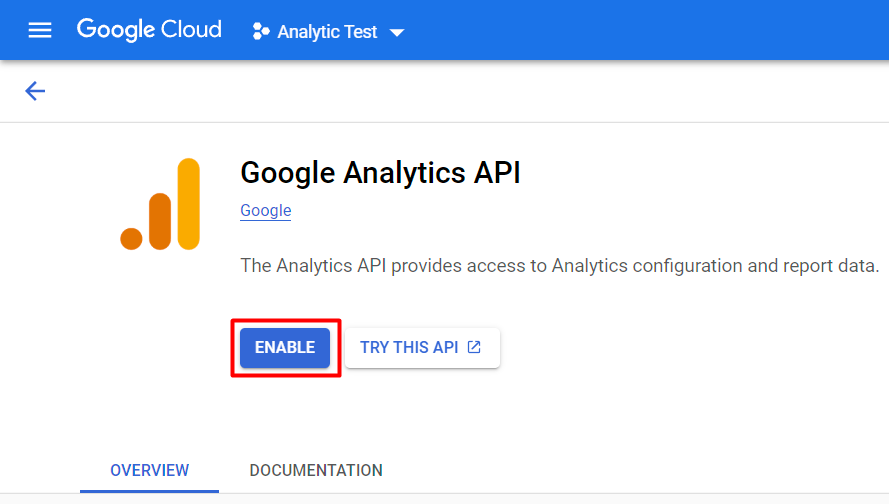Click the Analytics API description text
The image size is (889, 504).
[x=559, y=266]
